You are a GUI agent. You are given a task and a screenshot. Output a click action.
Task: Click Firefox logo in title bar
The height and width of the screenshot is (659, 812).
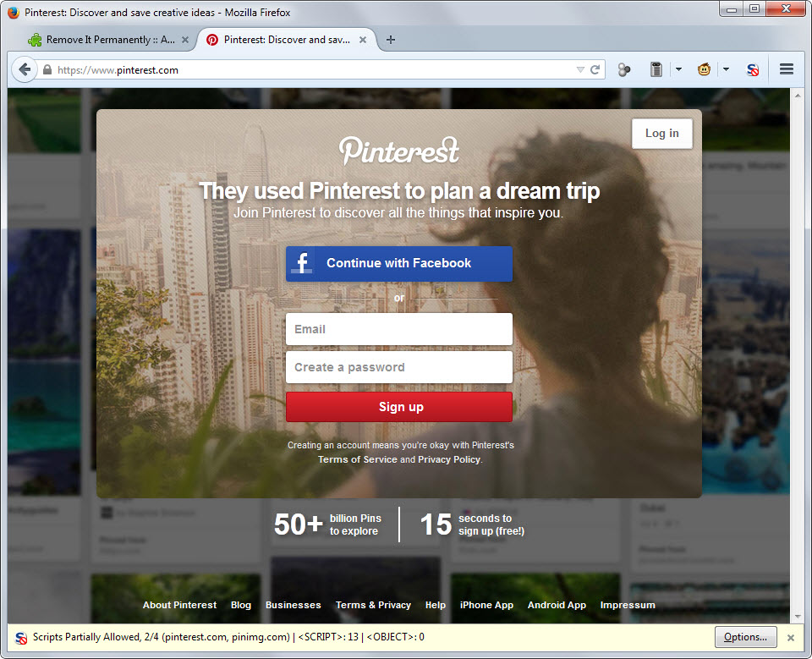(14, 13)
